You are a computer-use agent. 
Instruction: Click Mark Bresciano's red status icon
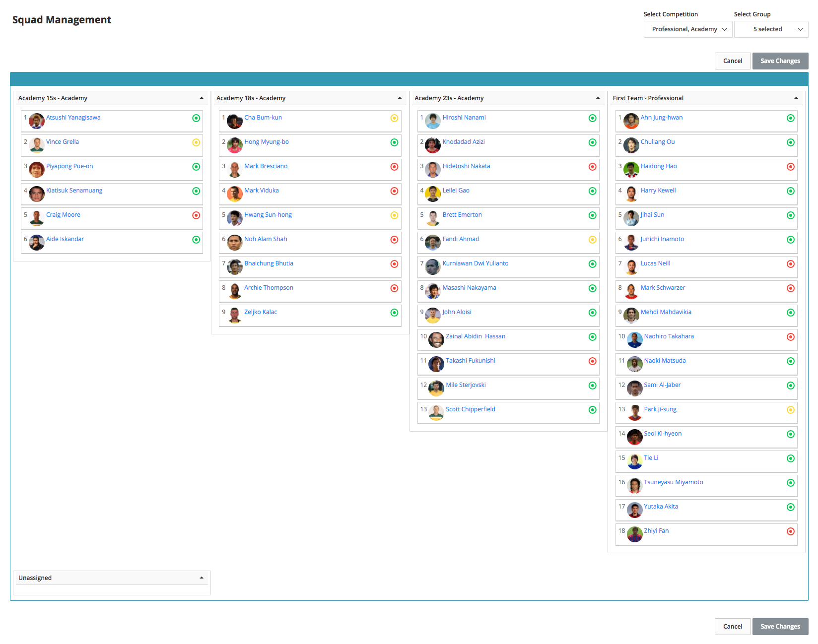pos(394,167)
